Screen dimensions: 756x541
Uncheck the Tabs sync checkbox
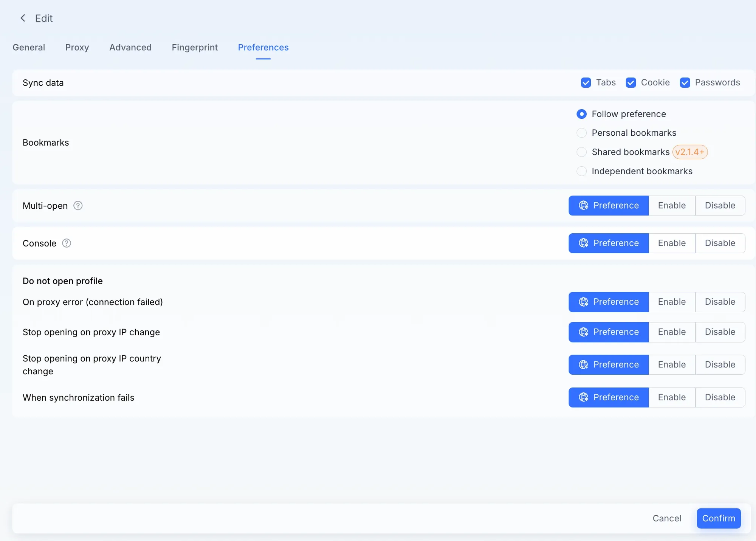pos(586,82)
